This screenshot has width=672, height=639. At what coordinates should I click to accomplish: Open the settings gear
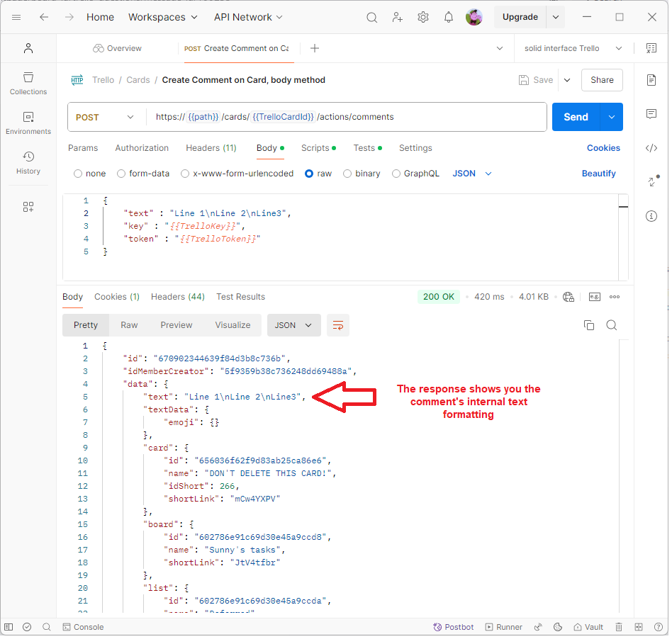425,17
